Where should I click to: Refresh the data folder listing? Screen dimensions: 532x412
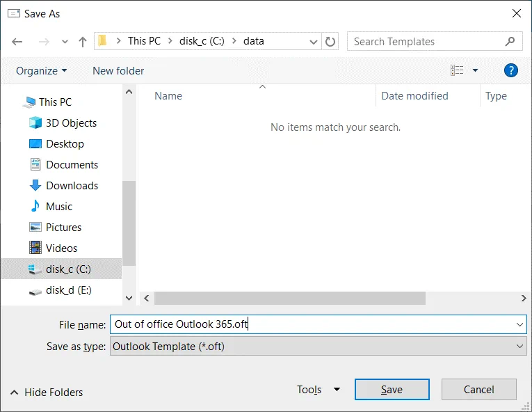(x=331, y=41)
